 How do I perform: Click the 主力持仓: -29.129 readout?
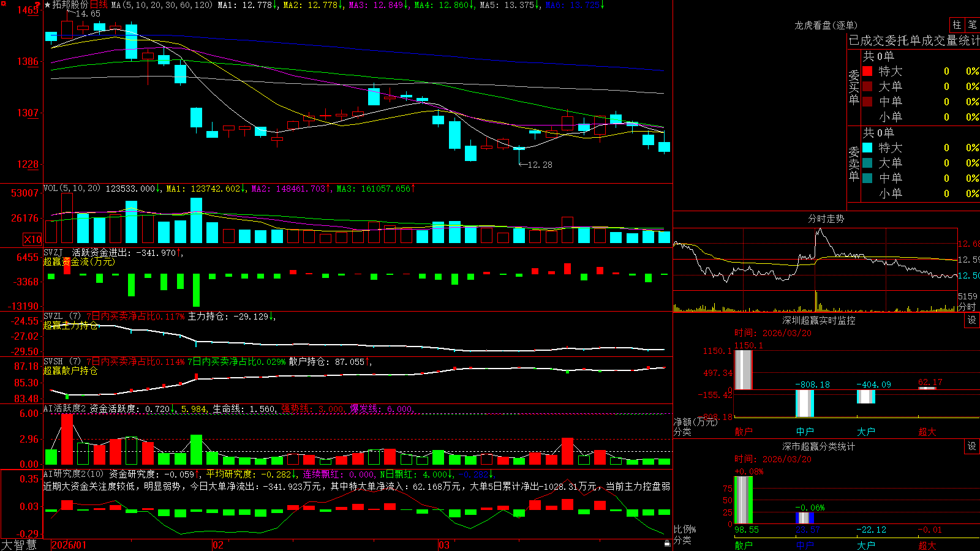point(231,317)
